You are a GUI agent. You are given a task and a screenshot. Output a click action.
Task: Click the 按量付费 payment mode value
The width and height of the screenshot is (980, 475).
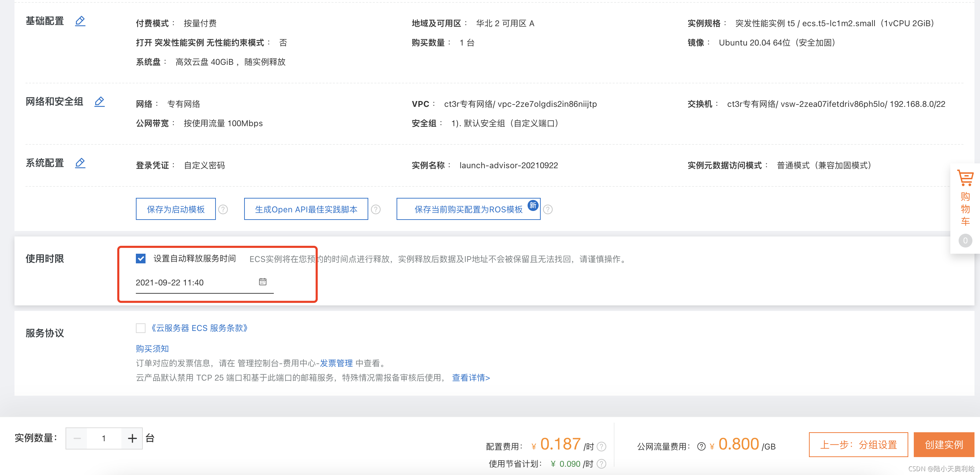[200, 23]
